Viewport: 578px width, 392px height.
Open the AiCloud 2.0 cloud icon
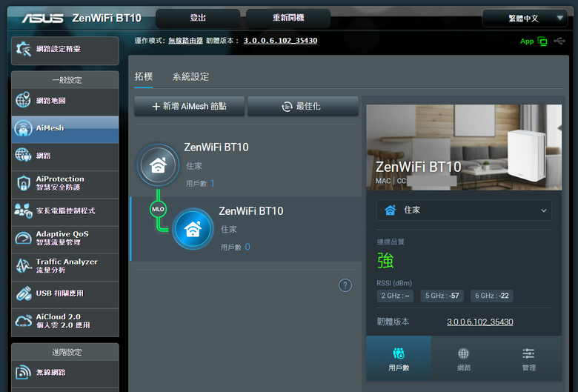pos(24,321)
